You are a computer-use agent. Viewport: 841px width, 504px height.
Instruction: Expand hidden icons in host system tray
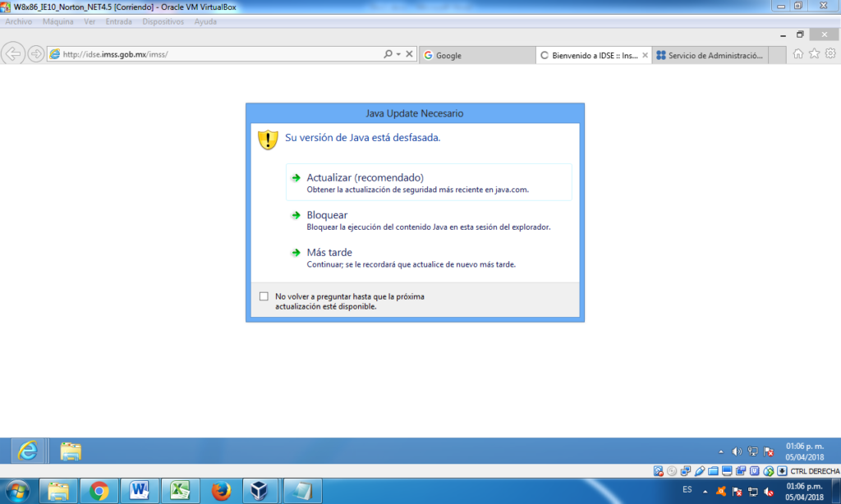705,491
